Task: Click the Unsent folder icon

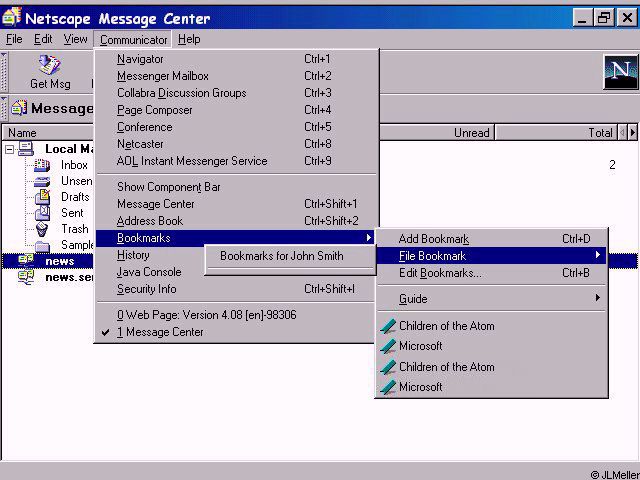Action: [x=42, y=181]
